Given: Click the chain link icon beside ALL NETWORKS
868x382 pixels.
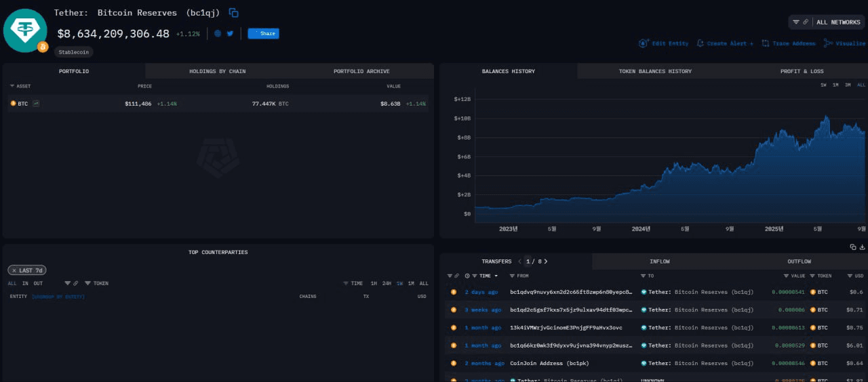Looking at the screenshot, I should [806, 22].
